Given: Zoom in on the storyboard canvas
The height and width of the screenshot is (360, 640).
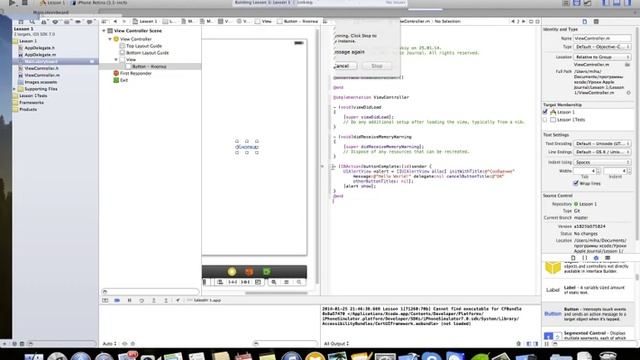Looking at the screenshot, I should (x=299, y=282).
